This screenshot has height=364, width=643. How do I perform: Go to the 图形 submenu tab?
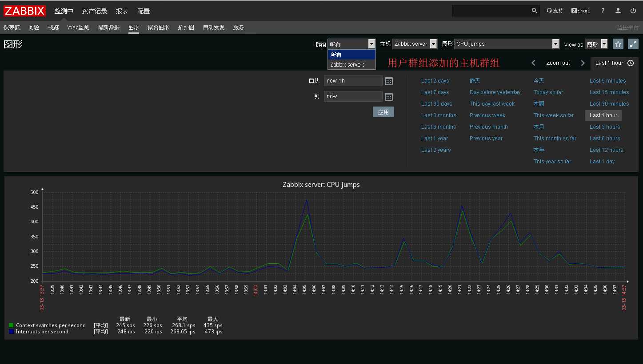coord(134,28)
